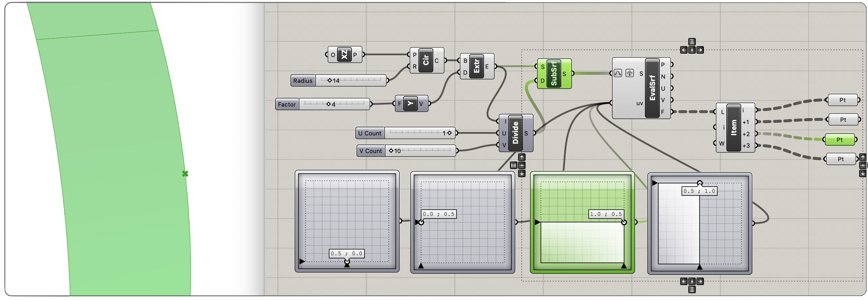The width and height of the screenshot is (868, 300).
Task: Select the Extr extrude component
Action: (x=476, y=66)
